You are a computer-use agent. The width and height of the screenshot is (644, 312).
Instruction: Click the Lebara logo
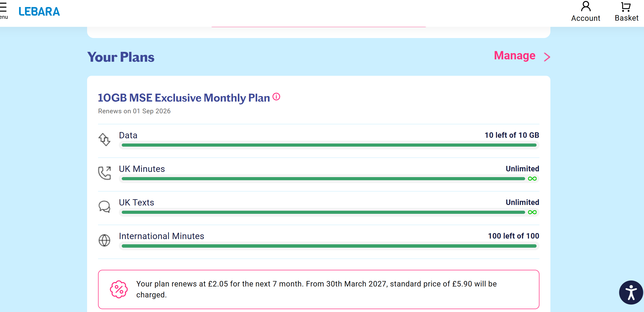[x=39, y=11]
